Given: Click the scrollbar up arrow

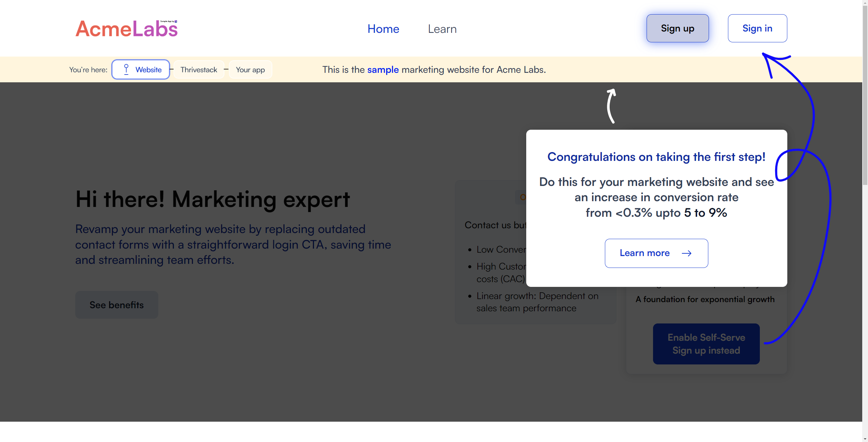Looking at the screenshot, I should (x=865, y=3).
